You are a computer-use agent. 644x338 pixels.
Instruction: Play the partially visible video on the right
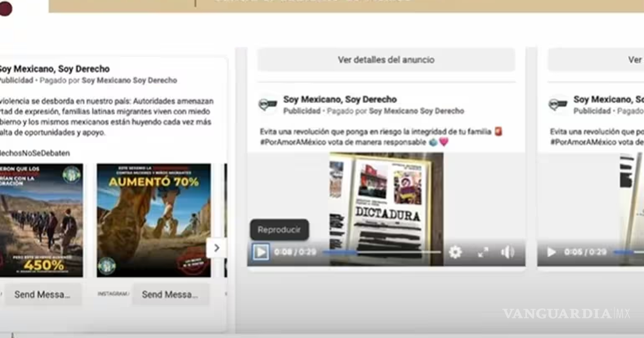[x=551, y=252]
